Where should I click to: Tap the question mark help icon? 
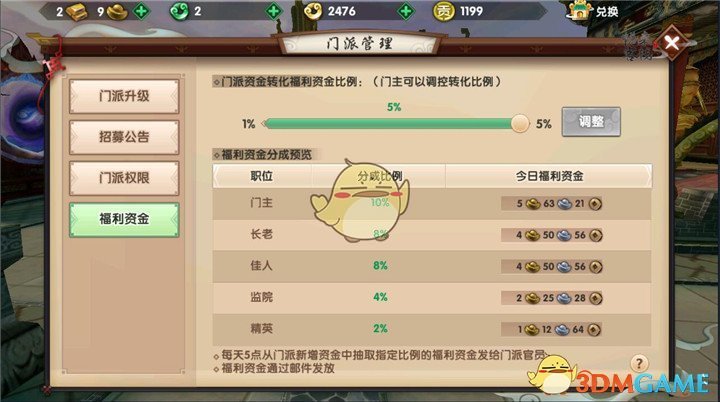point(639,363)
